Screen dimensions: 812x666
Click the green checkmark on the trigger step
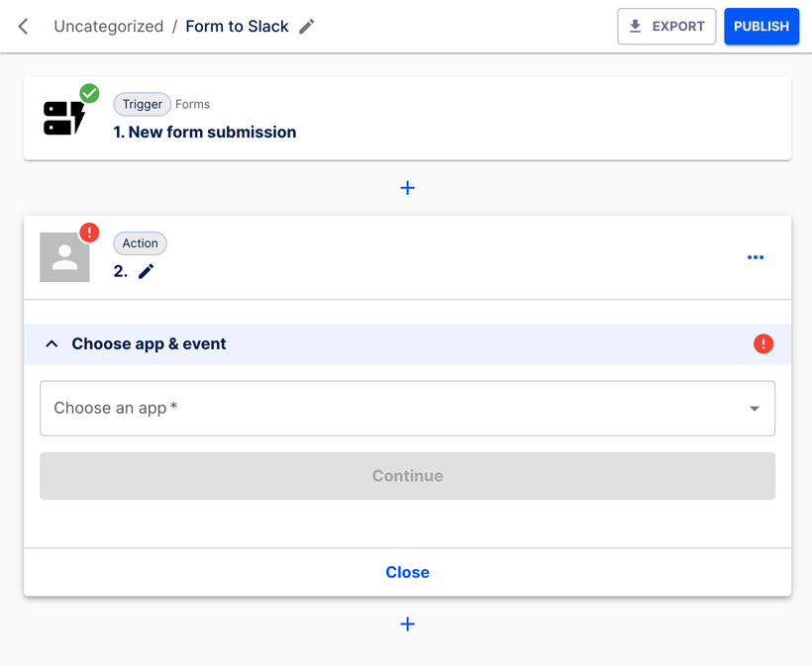point(89,93)
